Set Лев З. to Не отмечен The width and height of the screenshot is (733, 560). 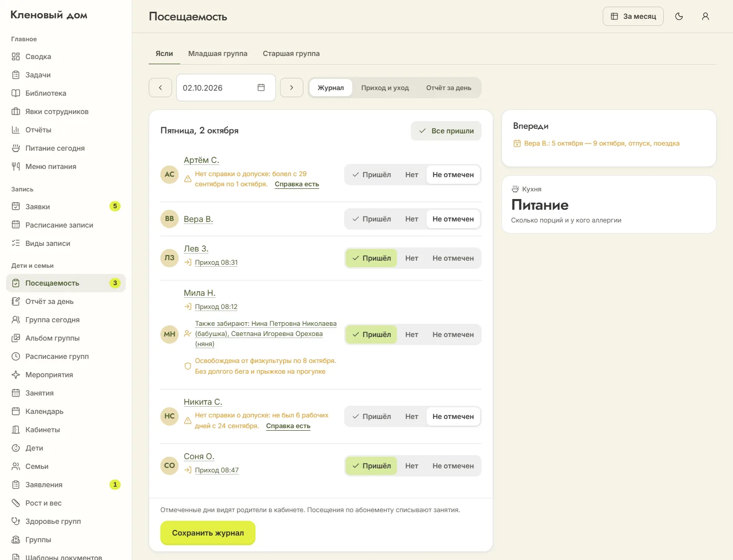pyautogui.click(x=453, y=258)
